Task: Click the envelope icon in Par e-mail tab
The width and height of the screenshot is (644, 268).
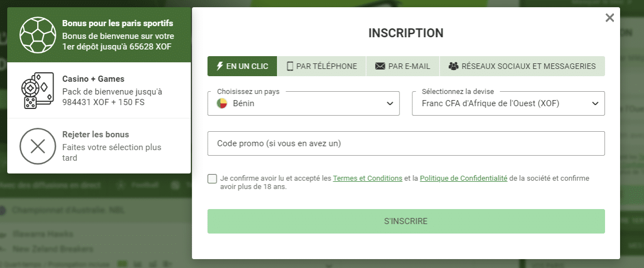Action: (380, 66)
